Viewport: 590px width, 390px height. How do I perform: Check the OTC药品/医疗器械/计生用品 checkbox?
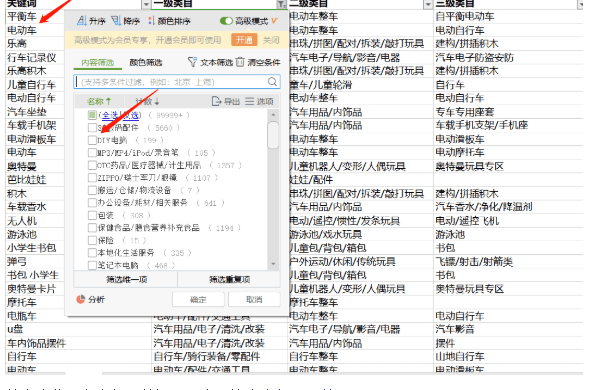(92, 165)
